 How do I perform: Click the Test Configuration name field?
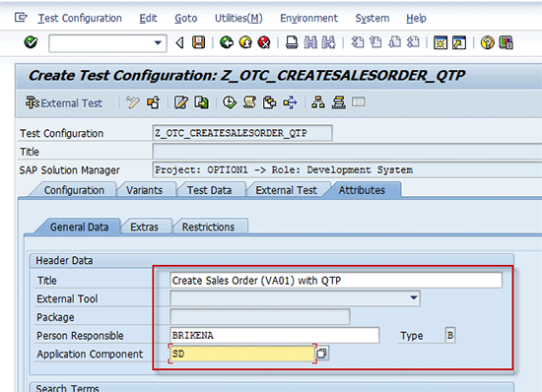click(x=242, y=133)
